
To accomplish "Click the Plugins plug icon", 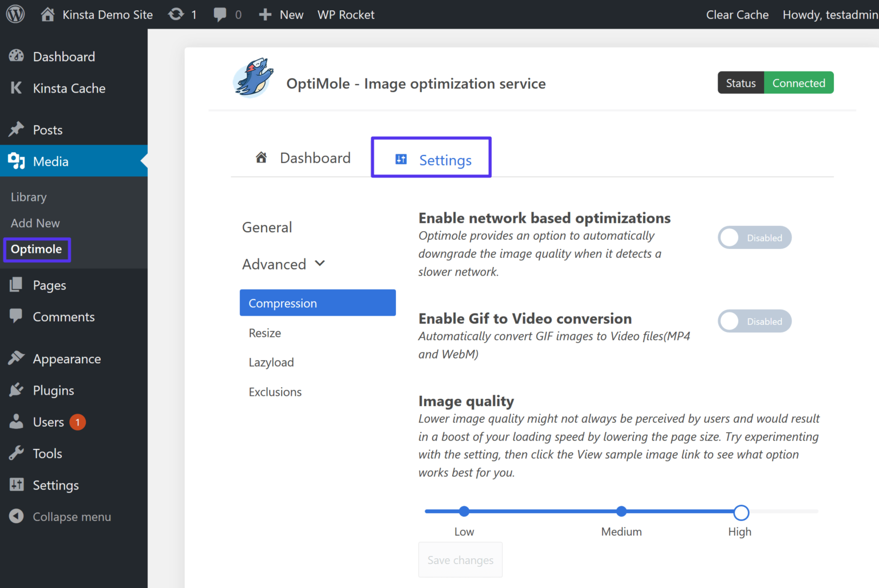I will [x=16, y=390].
